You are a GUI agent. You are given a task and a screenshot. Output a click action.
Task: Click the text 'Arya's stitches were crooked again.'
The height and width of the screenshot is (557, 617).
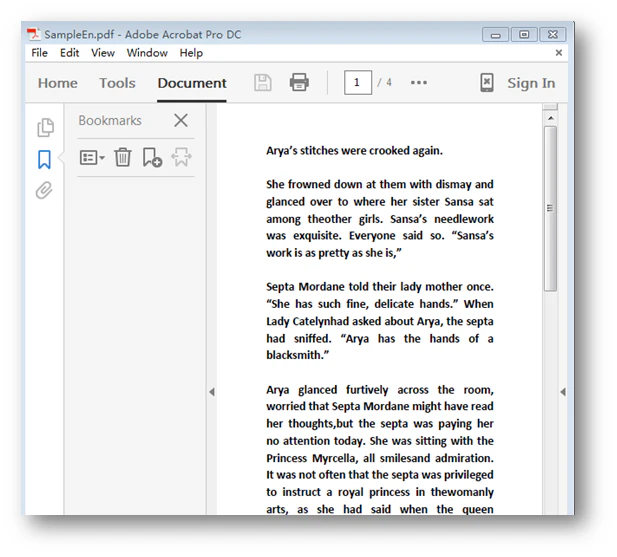pos(354,151)
